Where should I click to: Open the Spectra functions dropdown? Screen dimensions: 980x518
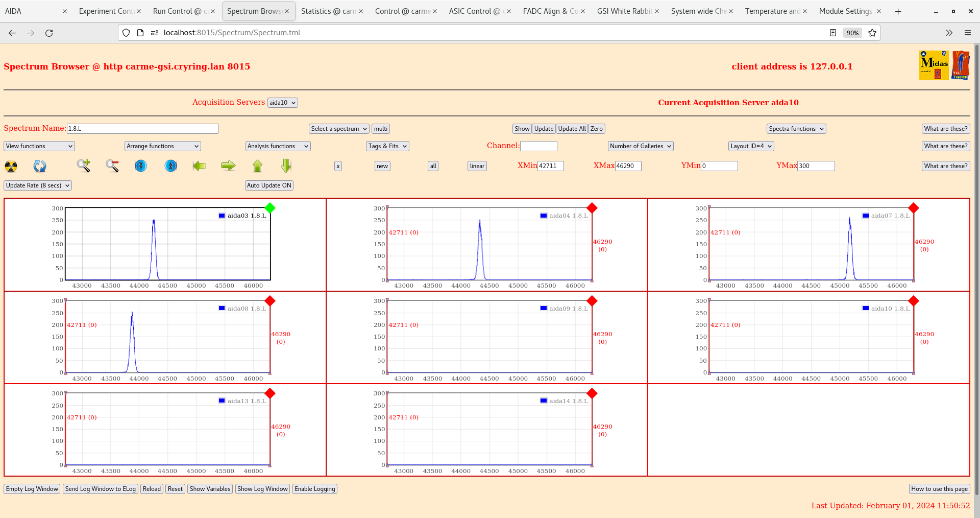pyautogui.click(x=796, y=128)
